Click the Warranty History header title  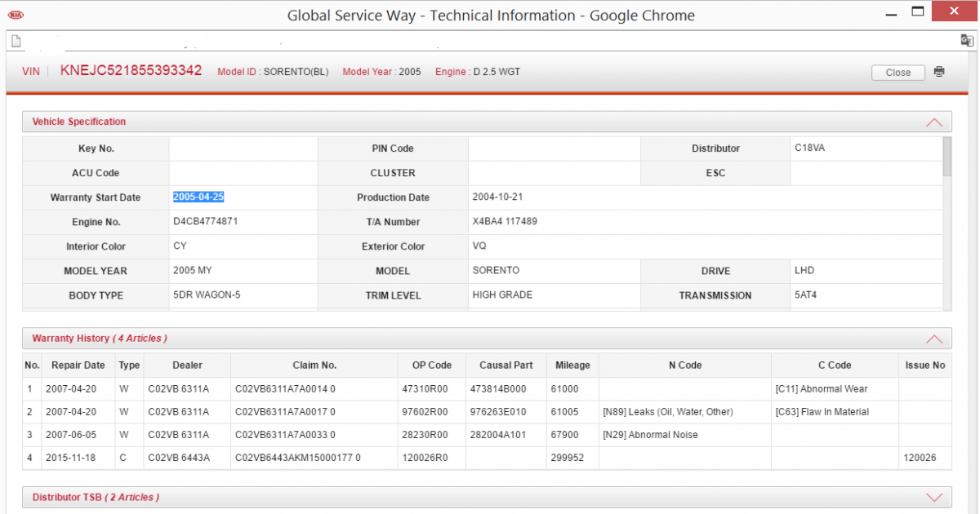[x=100, y=338]
